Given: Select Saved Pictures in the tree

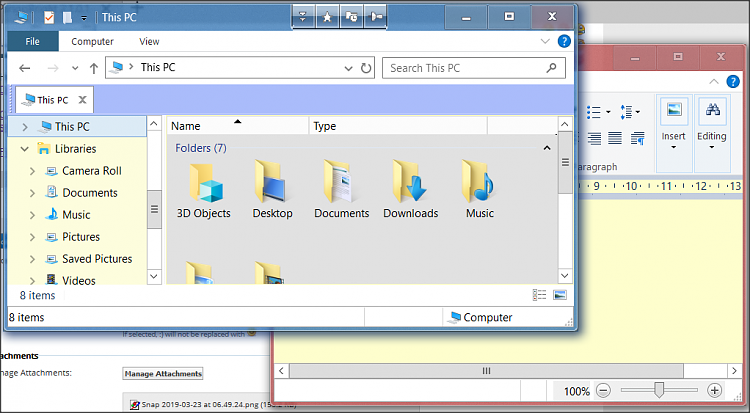Looking at the screenshot, I should point(97,259).
